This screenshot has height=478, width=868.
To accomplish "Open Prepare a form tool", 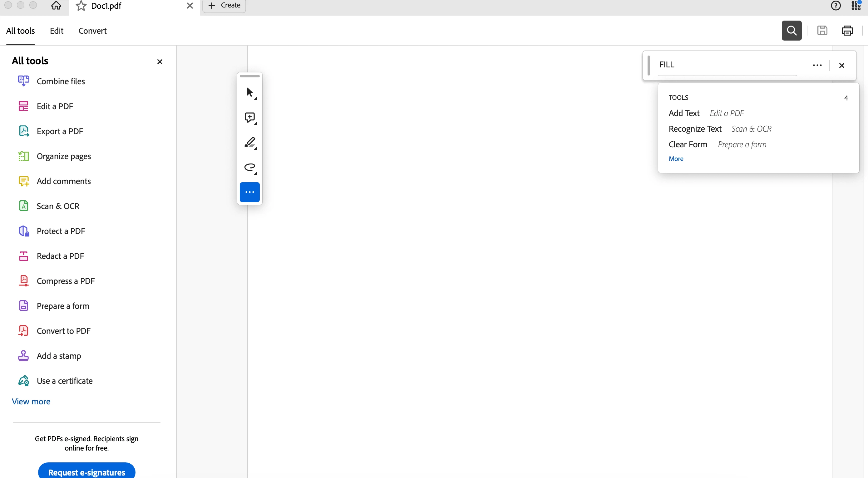I will tap(63, 306).
